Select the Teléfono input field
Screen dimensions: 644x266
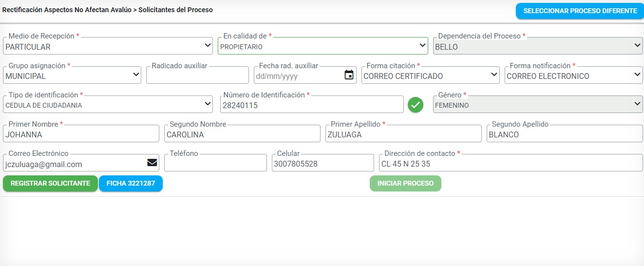pyautogui.click(x=215, y=163)
